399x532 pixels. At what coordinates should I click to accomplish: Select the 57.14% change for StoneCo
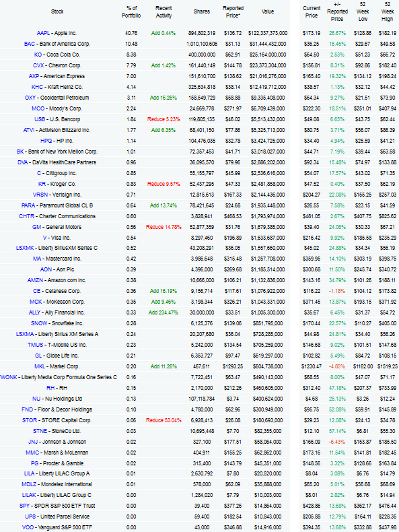pyautogui.click(x=337, y=431)
